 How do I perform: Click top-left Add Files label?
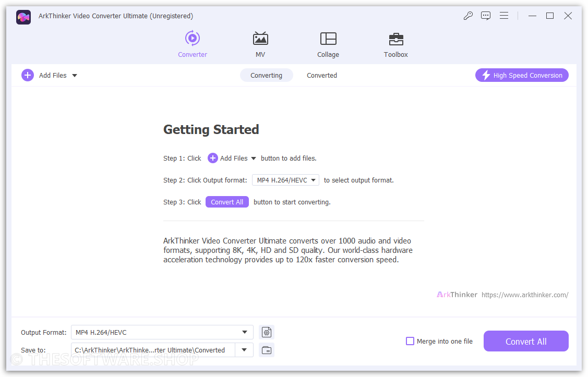[x=53, y=75]
